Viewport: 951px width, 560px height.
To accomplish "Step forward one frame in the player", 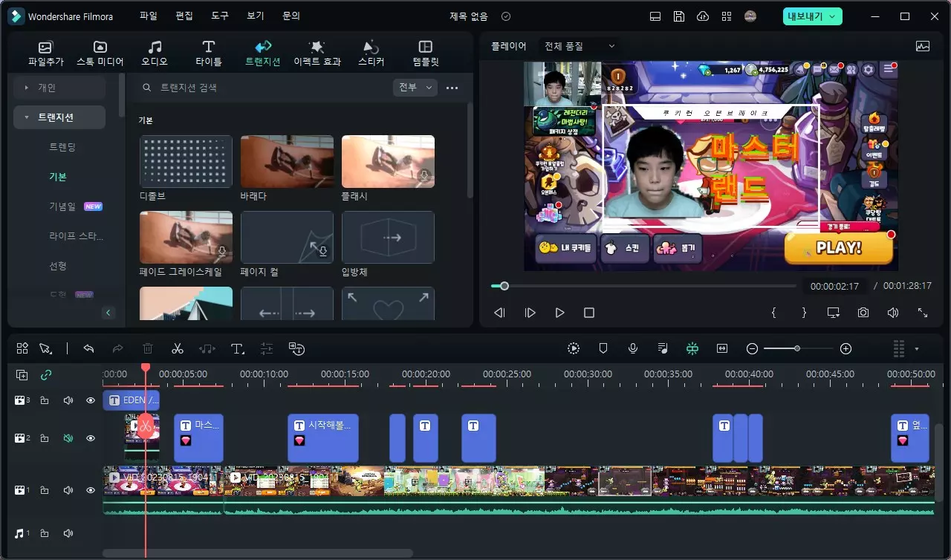I will tap(530, 313).
